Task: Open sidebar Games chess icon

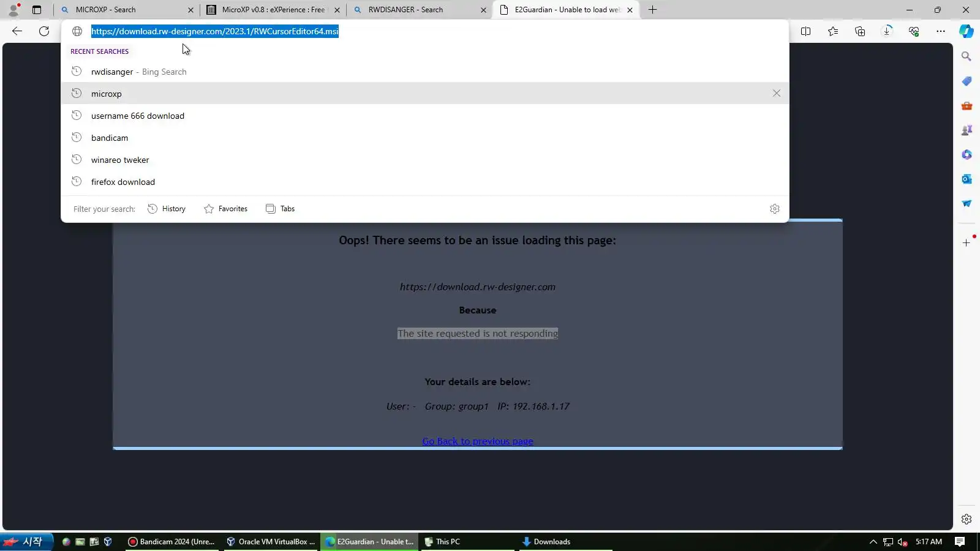Action: (967, 130)
